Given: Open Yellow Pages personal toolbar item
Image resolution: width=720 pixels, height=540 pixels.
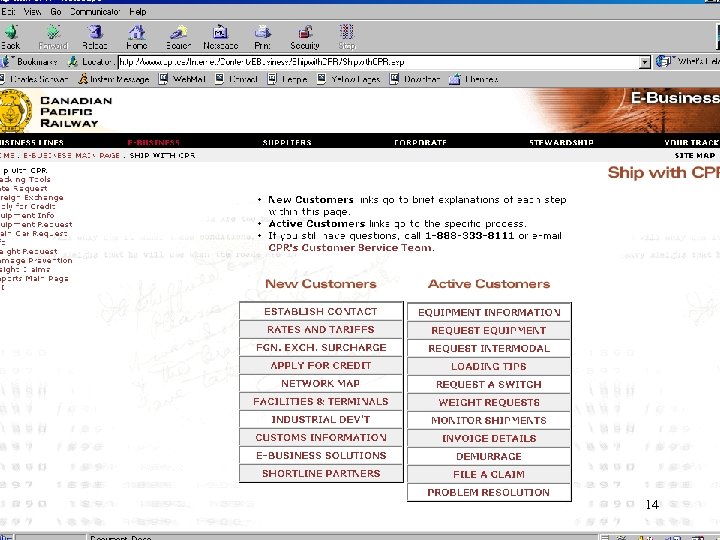Looking at the screenshot, I should (349, 79).
